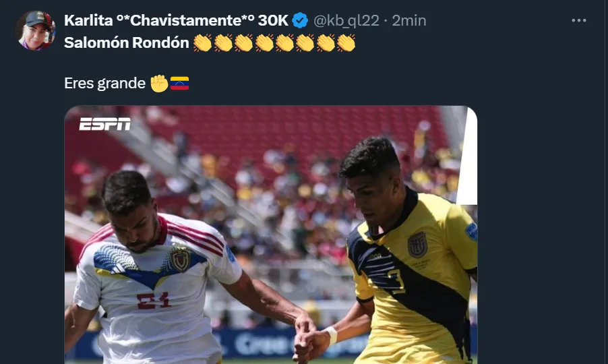Select the bold Salomón Rondón text
The height and width of the screenshot is (364, 608).
coord(127,42)
